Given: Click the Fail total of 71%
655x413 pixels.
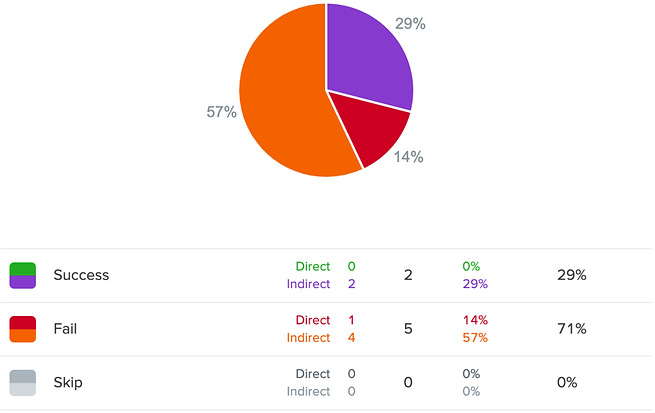Looking at the screenshot, I should point(571,329).
